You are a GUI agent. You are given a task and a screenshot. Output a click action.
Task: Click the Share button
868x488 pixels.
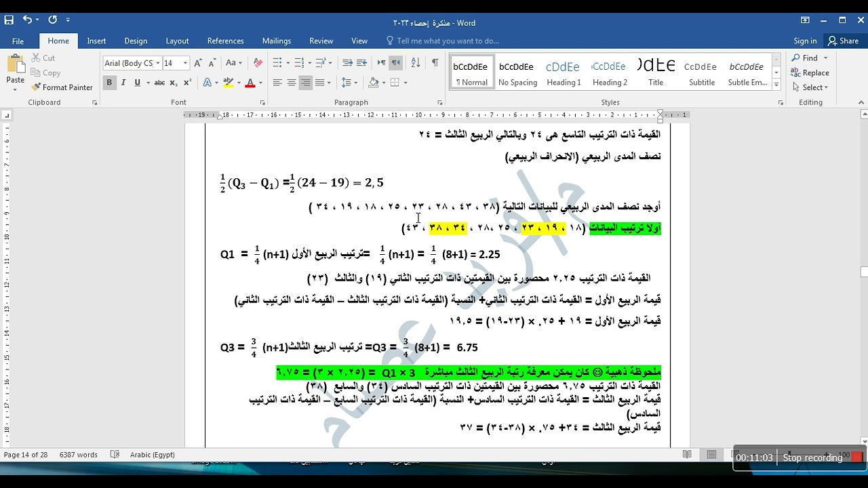(843, 41)
